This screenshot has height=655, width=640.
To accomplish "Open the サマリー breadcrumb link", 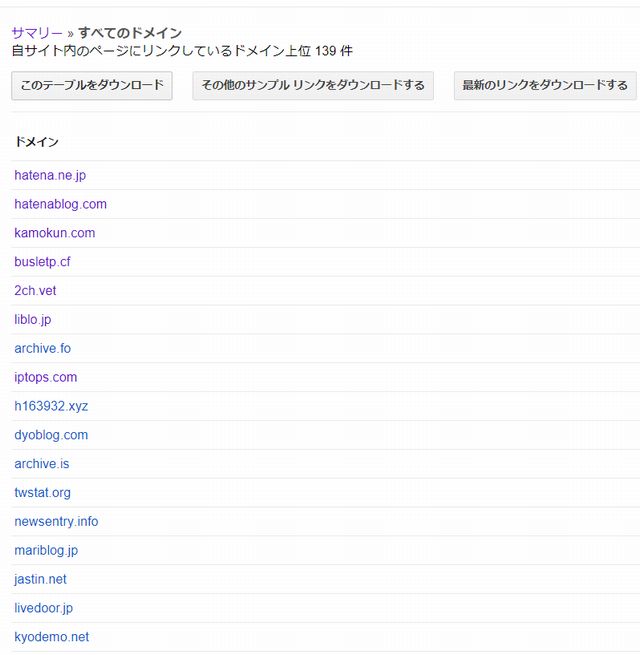I will coord(37,33).
